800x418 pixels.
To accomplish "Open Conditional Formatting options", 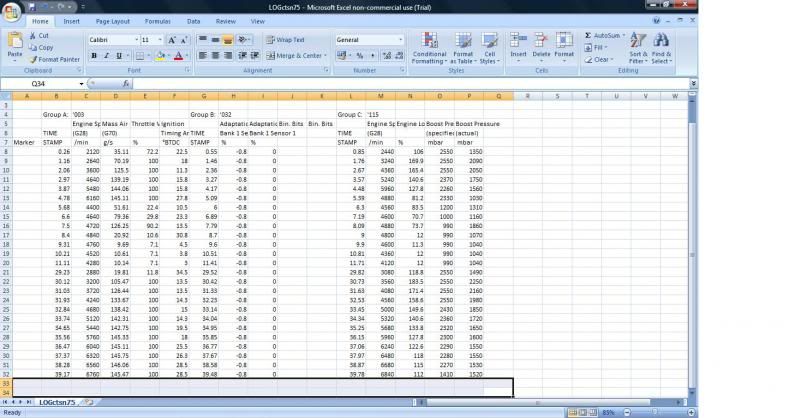I will coord(429,50).
